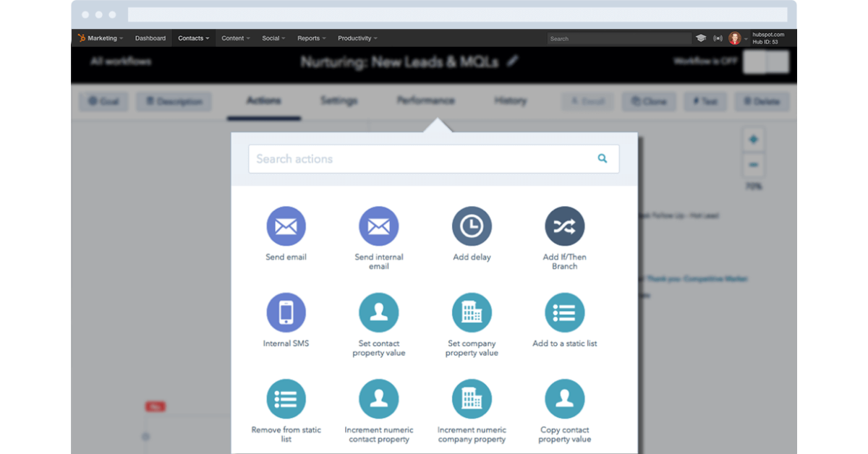Zoom in with the plus button
868x454 pixels.
754,140
